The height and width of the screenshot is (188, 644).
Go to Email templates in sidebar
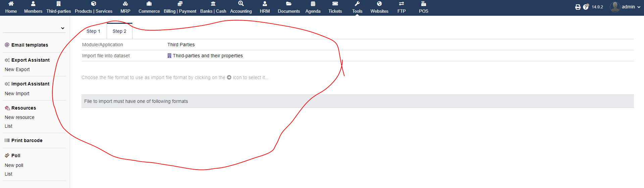(x=30, y=45)
